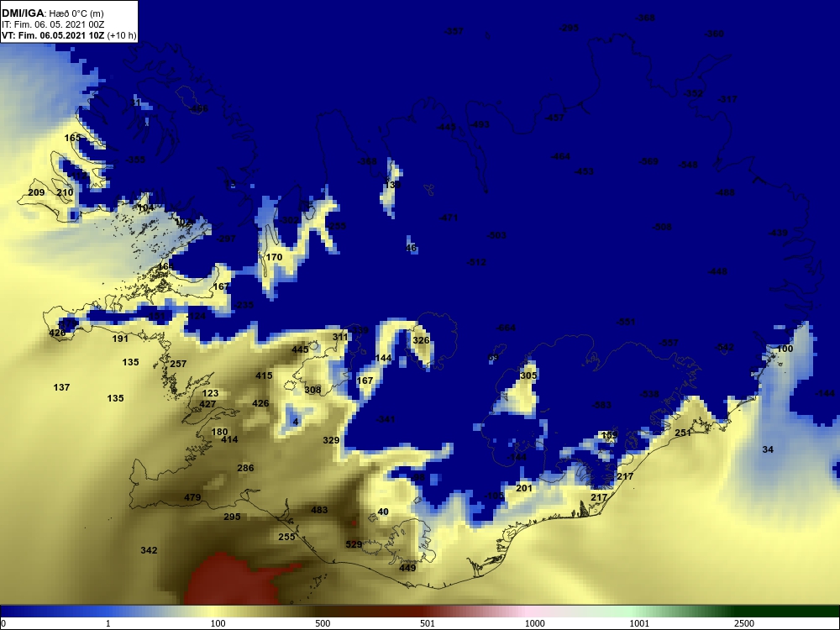The image size is (840, 630).
Task: Click the negative value '-569'
Action: point(648,161)
